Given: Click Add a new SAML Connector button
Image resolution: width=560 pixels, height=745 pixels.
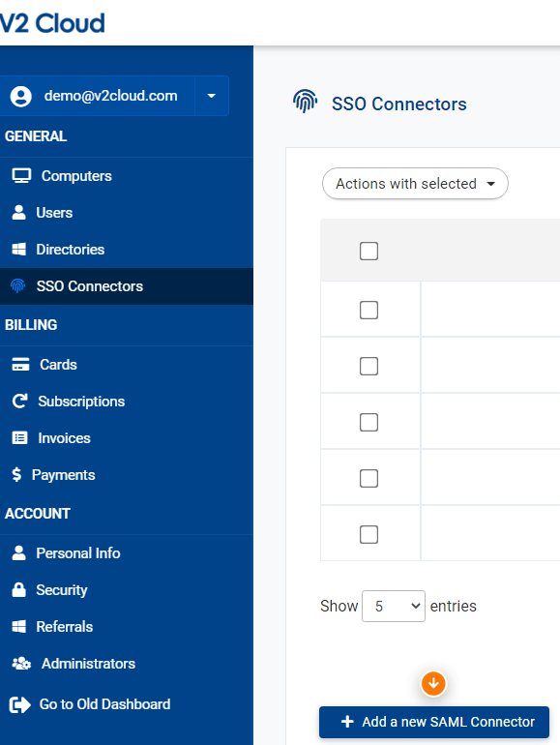Looking at the screenshot, I should 434,722.
